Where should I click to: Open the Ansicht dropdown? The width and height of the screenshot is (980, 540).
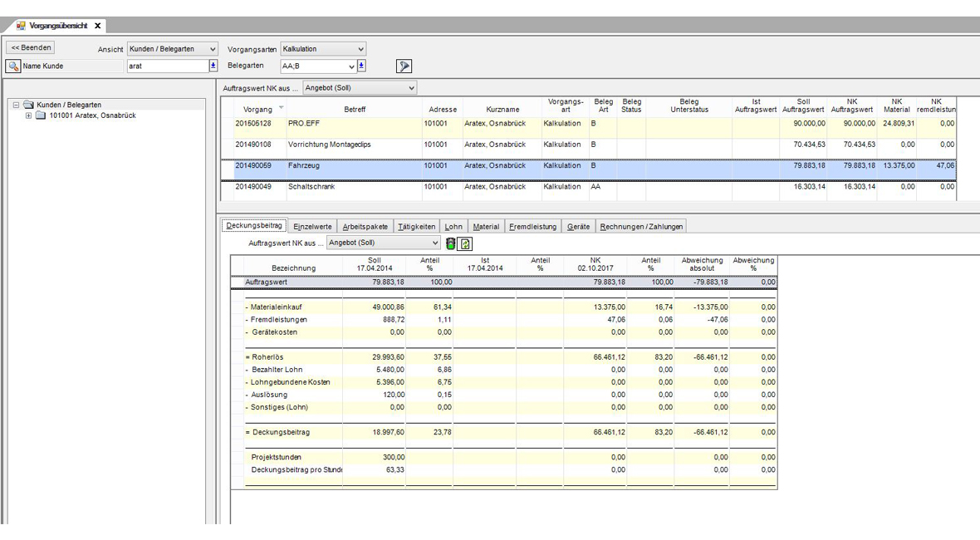tap(172, 49)
